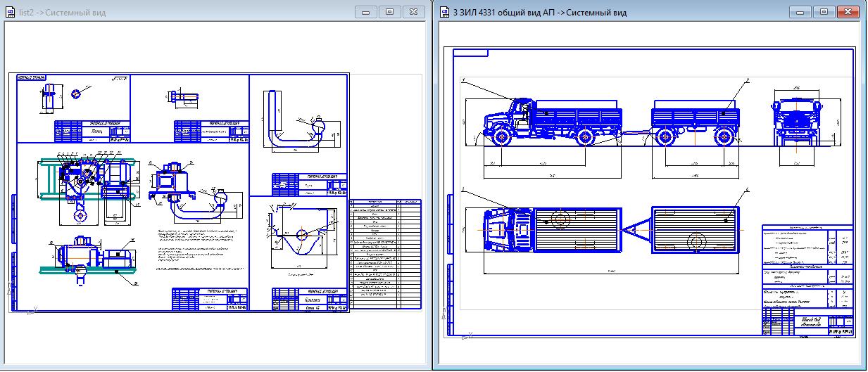This screenshot has width=868, height=372.
Task: Select the trailer side view in ЗИЛ window
Action: click(696, 123)
